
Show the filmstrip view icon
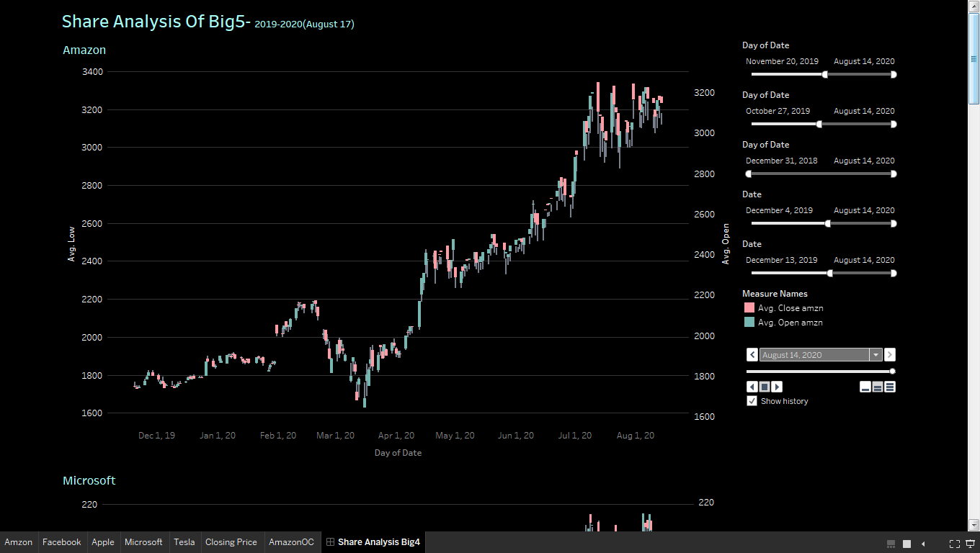pyautogui.click(x=891, y=544)
